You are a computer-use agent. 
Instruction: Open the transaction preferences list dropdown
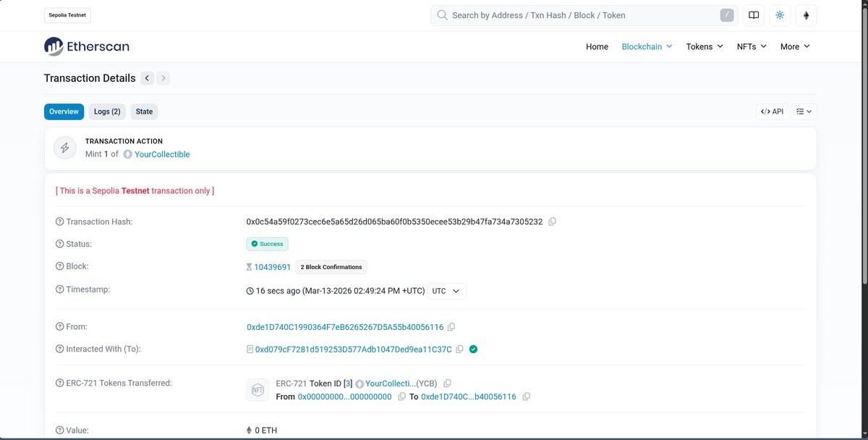(x=803, y=111)
